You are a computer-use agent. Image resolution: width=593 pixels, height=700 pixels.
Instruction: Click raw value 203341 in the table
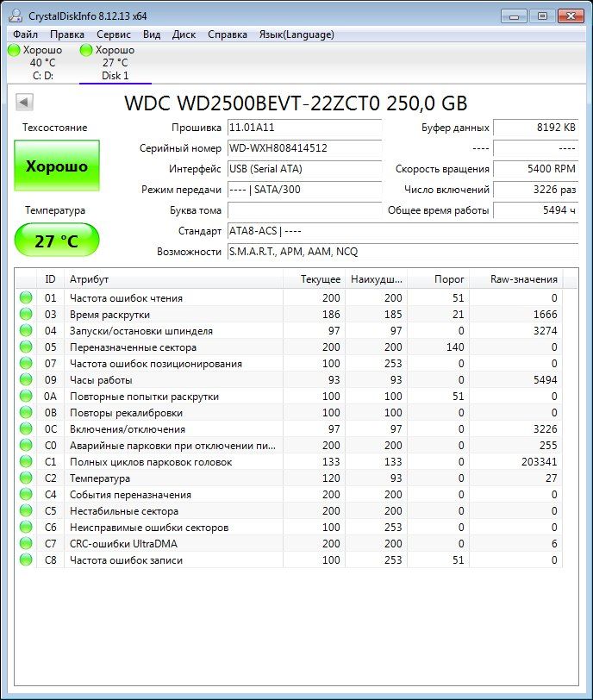coord(539,461)
